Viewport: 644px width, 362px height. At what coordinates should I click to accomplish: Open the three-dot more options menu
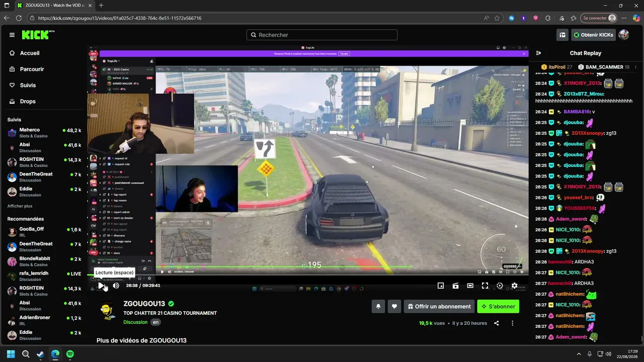pyautogui.click(x=512, y=323)
